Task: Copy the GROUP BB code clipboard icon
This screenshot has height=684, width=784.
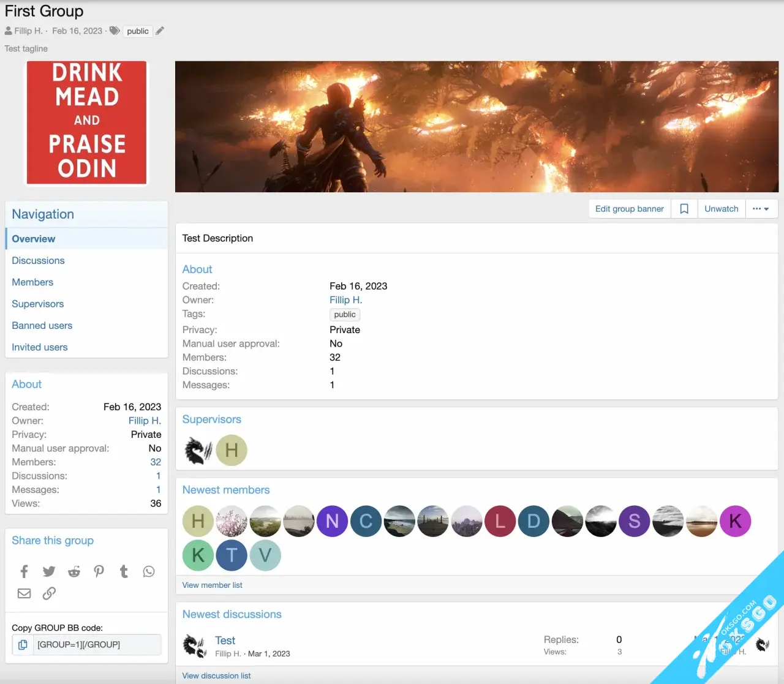Action: click(23, 645)
